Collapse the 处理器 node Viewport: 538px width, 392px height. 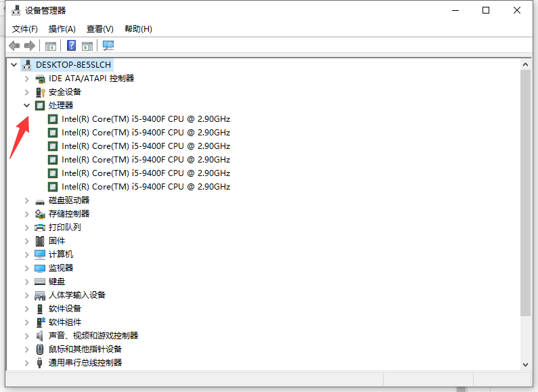pos(27,106)
